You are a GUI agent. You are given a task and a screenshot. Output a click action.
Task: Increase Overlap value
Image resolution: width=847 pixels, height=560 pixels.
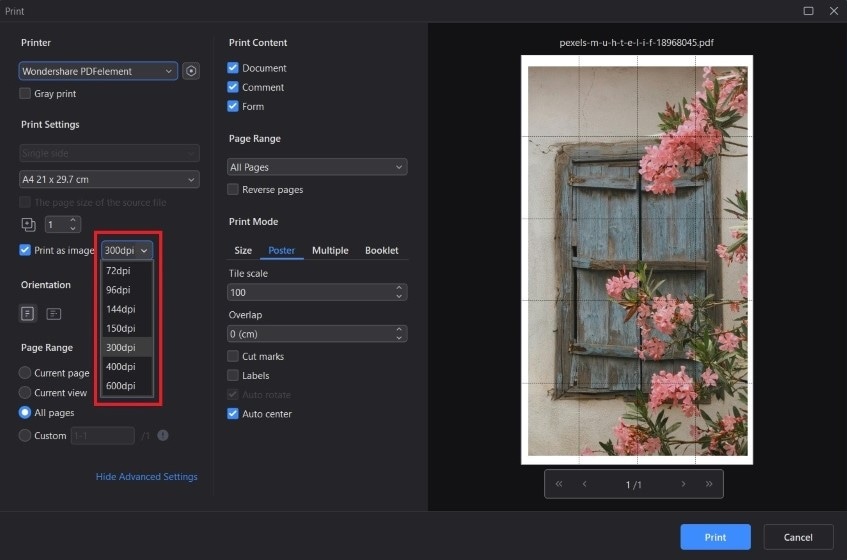[x=399, y=329]
